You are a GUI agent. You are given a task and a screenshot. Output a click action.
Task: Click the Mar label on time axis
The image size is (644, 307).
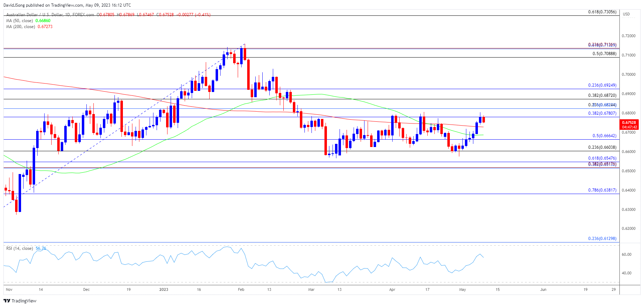tap(311, 289)
